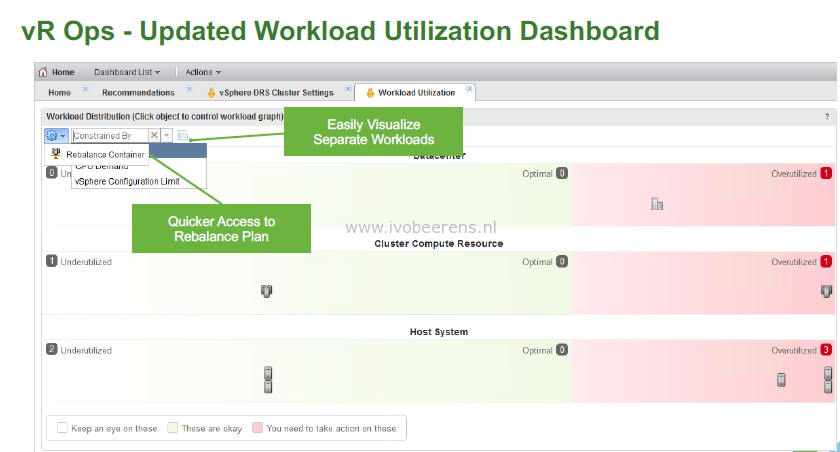The height and width of the screenshot is (452, 840).
Task: Close the Home tab
Action: click(85, 88)
